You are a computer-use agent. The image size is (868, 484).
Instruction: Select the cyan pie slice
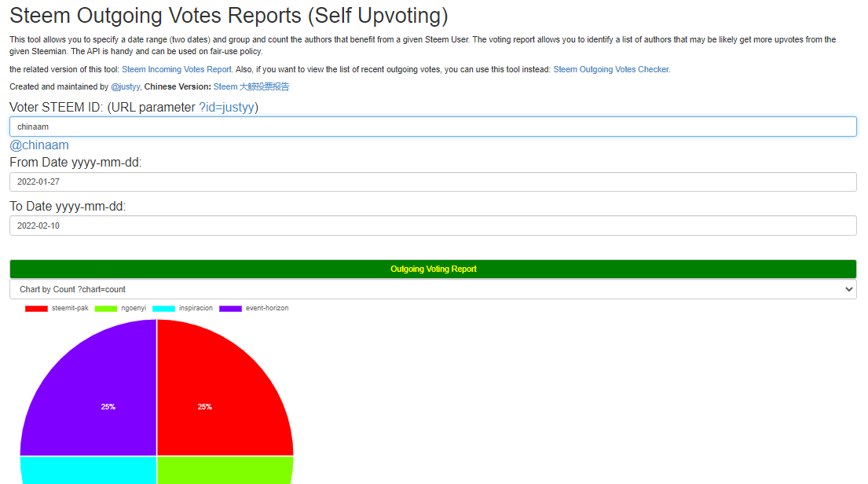[89, 471]
